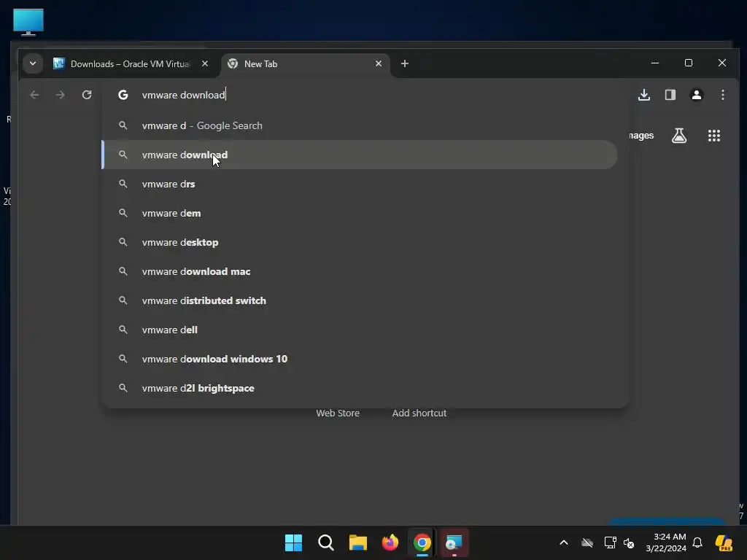Screen dimensions: 747x560
Task: Click the address bar with vmware download
Action: 366,95
